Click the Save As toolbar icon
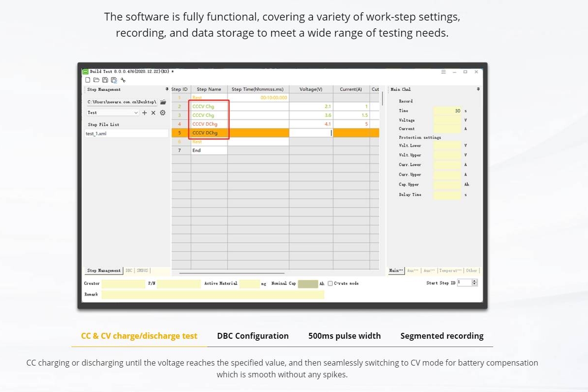The width and height of the screenshot is (588, 392). (x=114, y=80)
